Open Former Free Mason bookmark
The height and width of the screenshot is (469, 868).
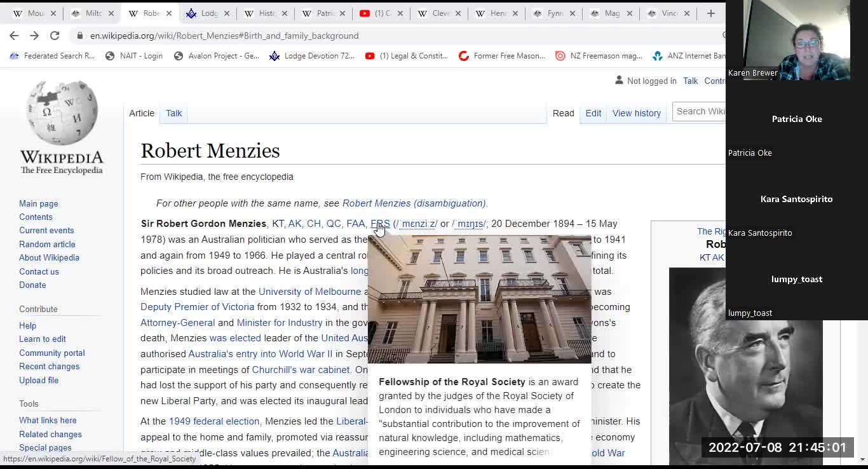pos(502,56)
